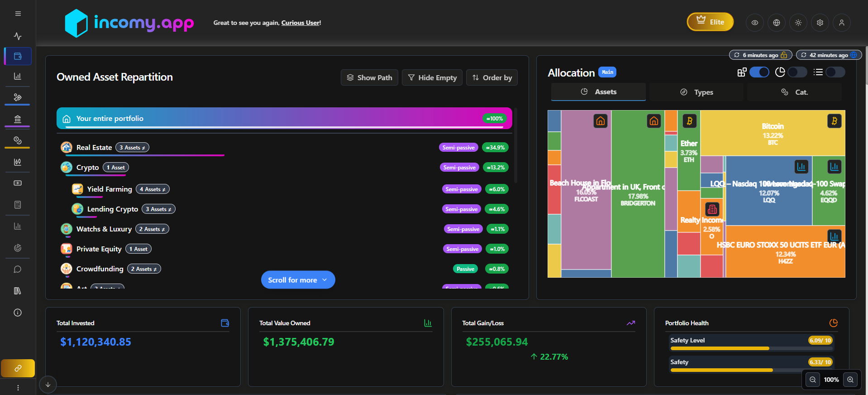The image size is (868, 395).
Task: Refresh with the 42 minutes ago button
Action: (x=829, y=55)
